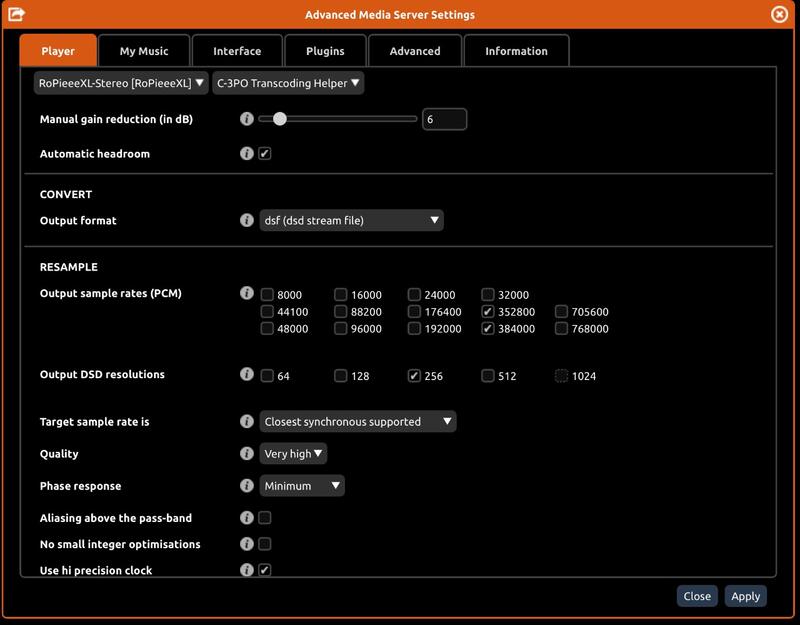Switch to the My Music tab
Screen dimensions: 800x625
(144, 51)
